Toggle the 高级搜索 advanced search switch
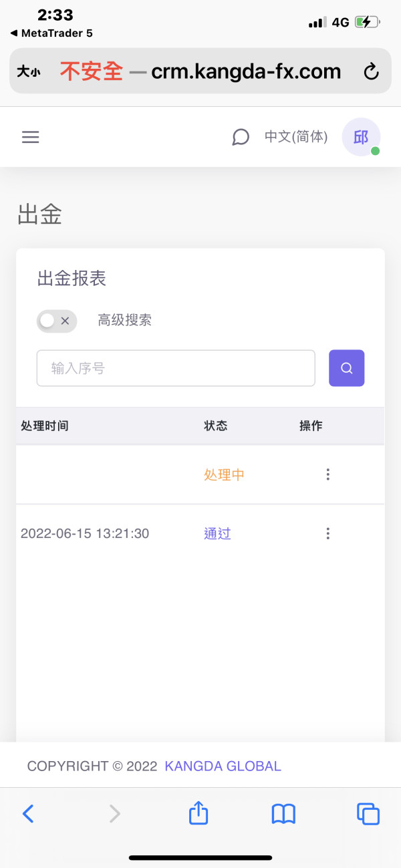Viewport: 401px width, 868px height. tap(57, 321)
